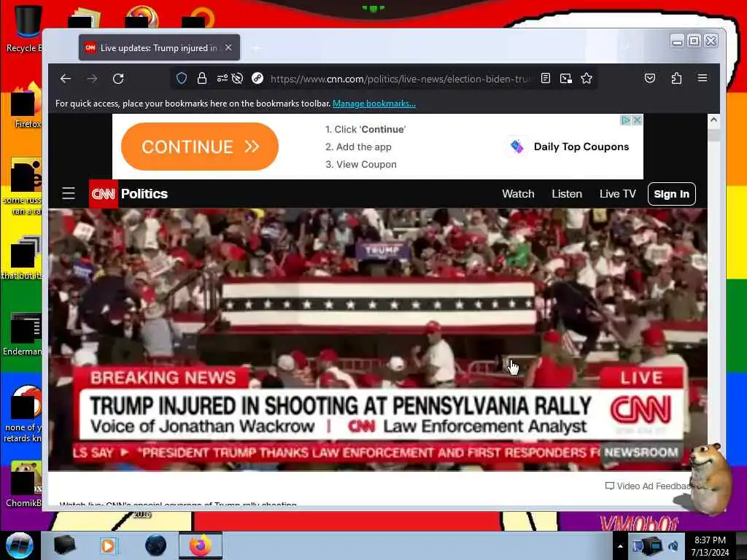747x560 pixels.
Task: Click the blocked autoplay icon in address bar
Action: click(x=237, y=79)
